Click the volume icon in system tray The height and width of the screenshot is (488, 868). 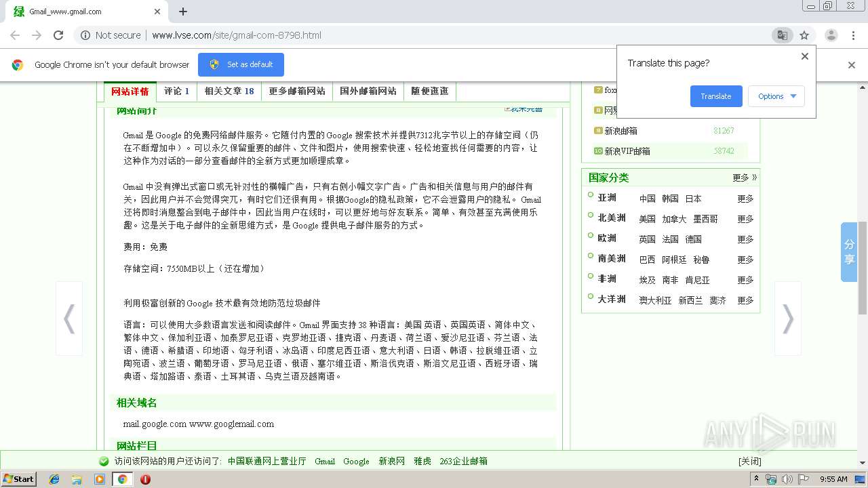pyautogui.click(x=787, y=479)
